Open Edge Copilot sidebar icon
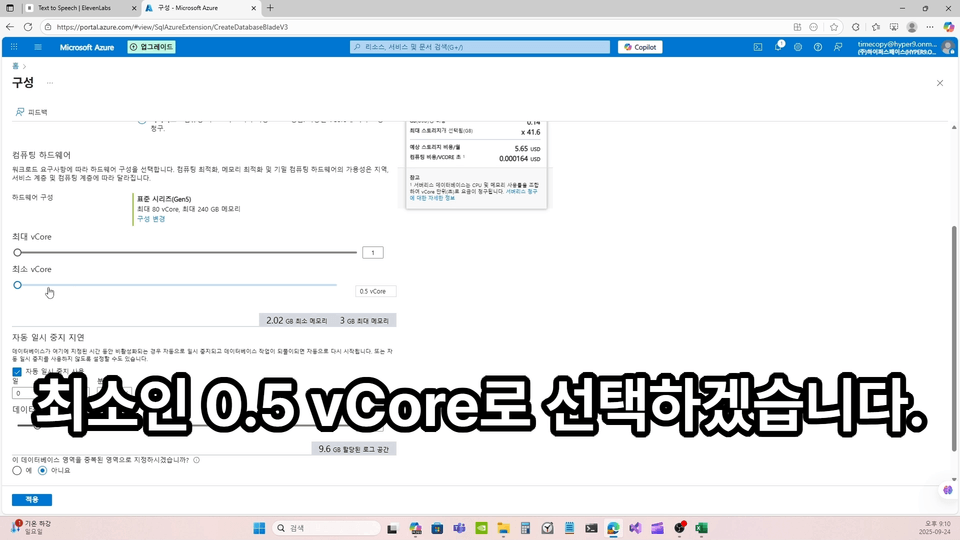The image size is (960, 540). click(948, 27)
